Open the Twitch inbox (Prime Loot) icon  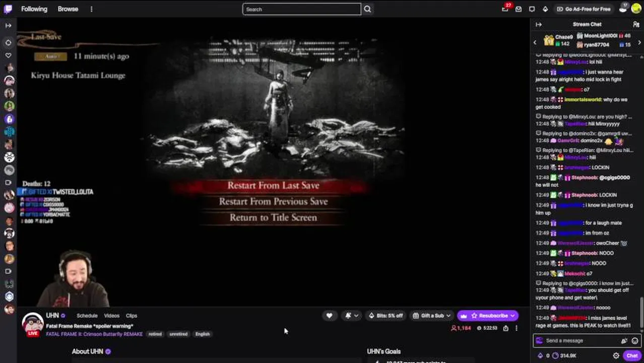[x=519, y=9]
